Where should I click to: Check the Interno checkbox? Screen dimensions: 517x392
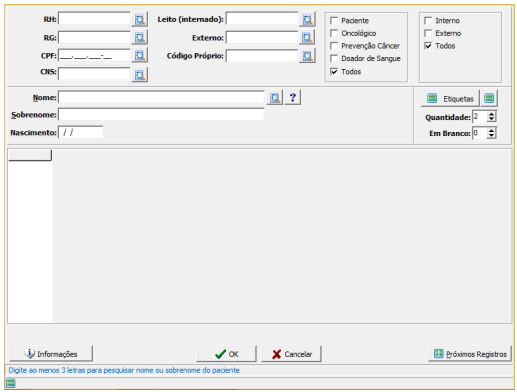(x=428, y=21)
